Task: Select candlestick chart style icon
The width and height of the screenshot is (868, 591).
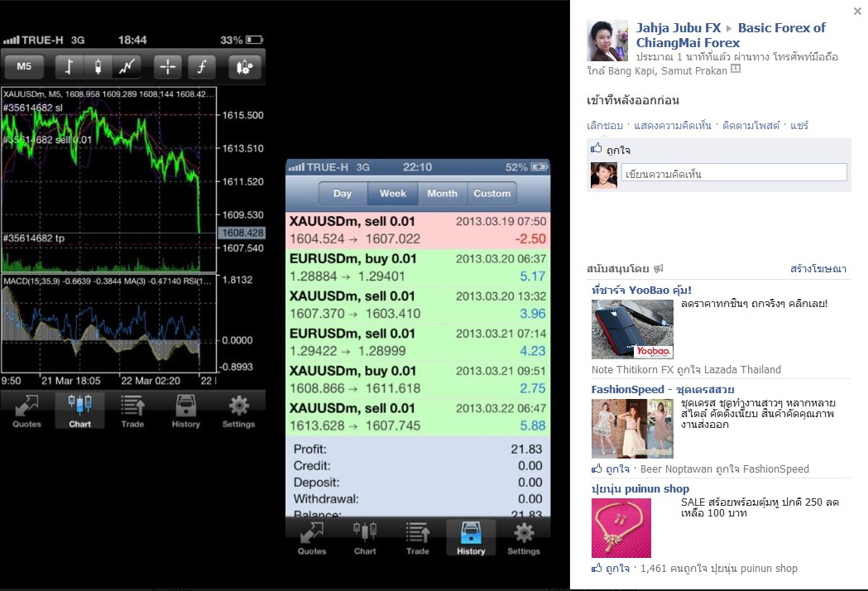Action: click(x=98, y=67)
